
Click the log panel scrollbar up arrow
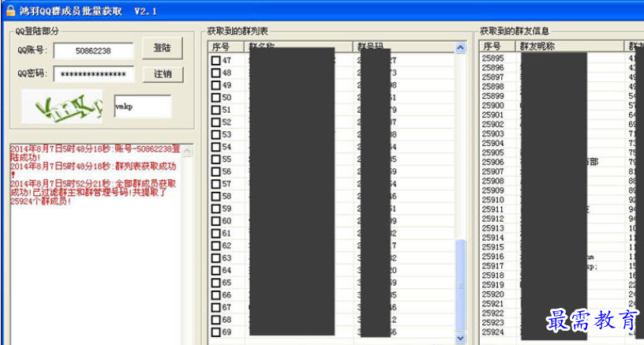[187, 150]
